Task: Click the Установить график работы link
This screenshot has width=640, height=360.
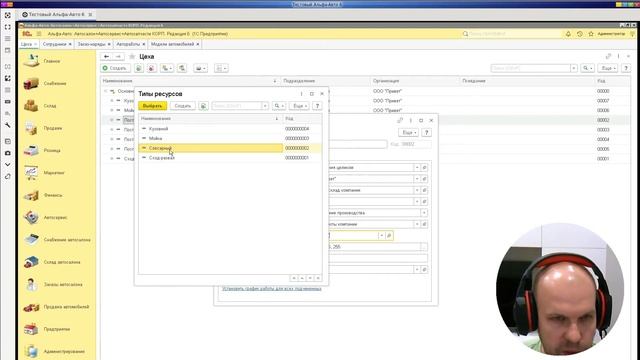Action: (x=271, y=289)
